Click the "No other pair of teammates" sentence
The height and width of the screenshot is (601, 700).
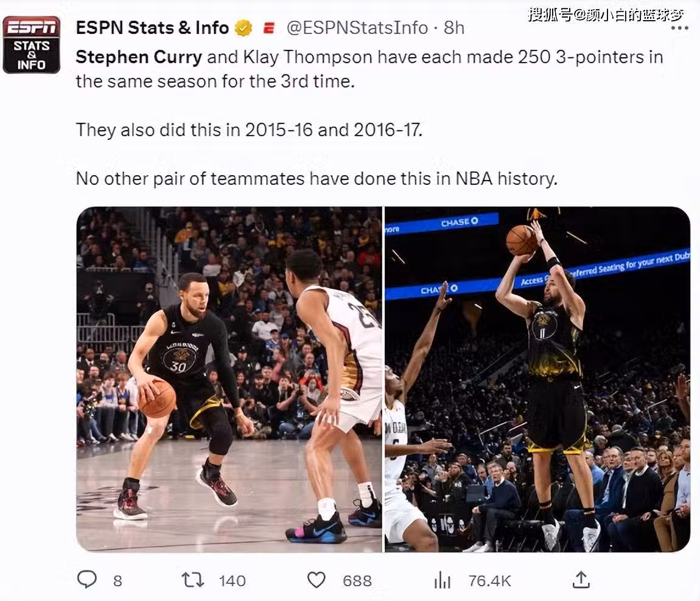pos(316,179)
